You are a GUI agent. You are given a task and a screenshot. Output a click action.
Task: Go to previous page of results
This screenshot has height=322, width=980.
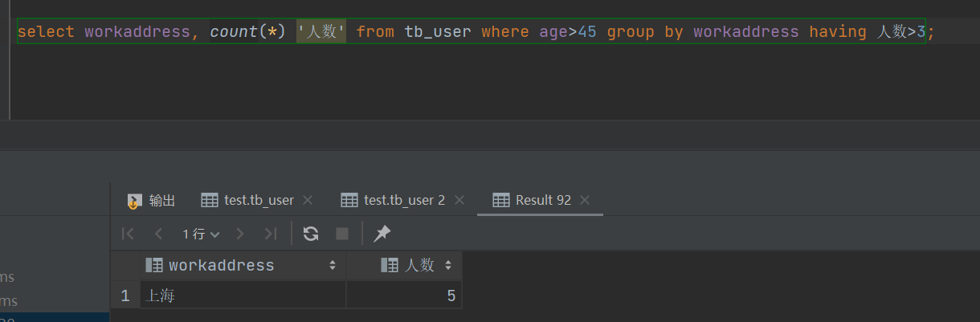(x=158, y=234)
